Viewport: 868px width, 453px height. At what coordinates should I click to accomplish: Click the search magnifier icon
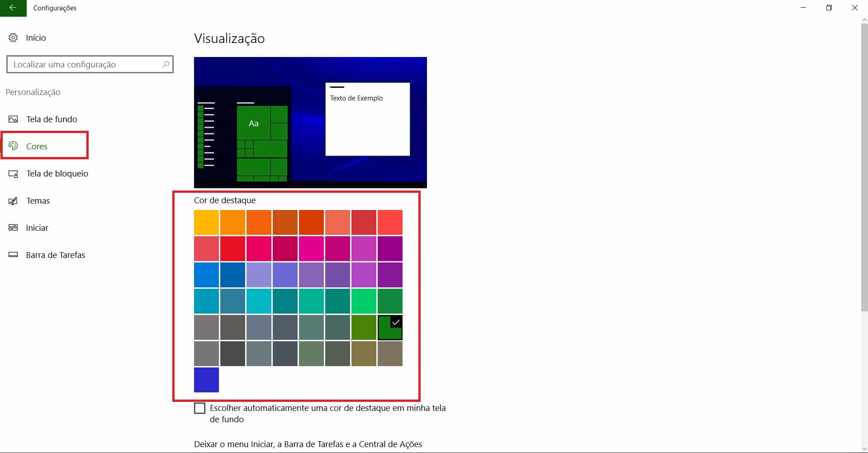166,64
